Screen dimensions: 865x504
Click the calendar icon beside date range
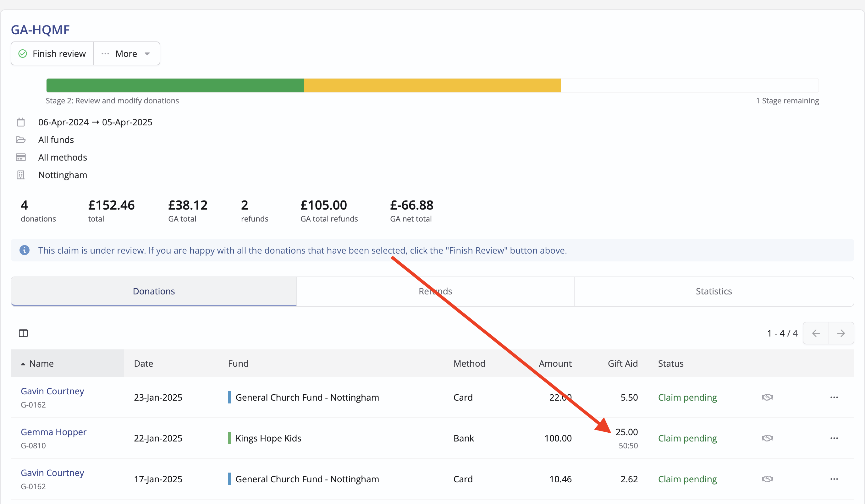pyautogui.click(x=21, y=122)
